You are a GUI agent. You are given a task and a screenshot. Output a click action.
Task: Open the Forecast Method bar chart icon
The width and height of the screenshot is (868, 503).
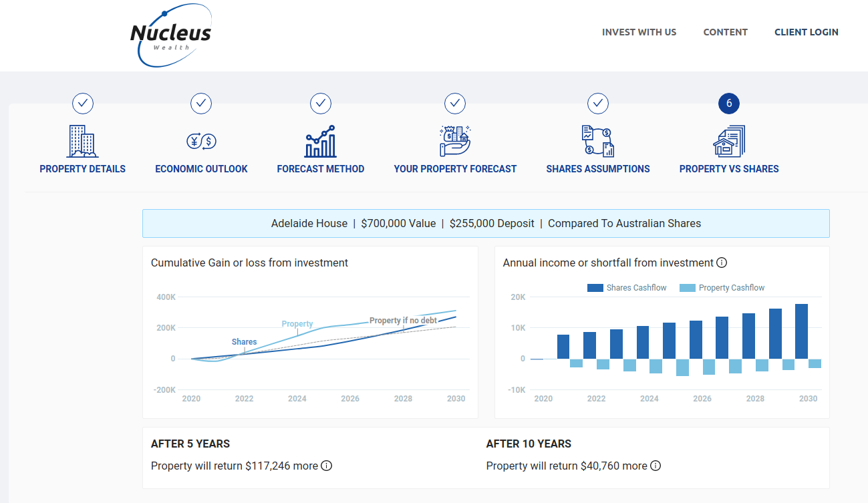[321, 141]
